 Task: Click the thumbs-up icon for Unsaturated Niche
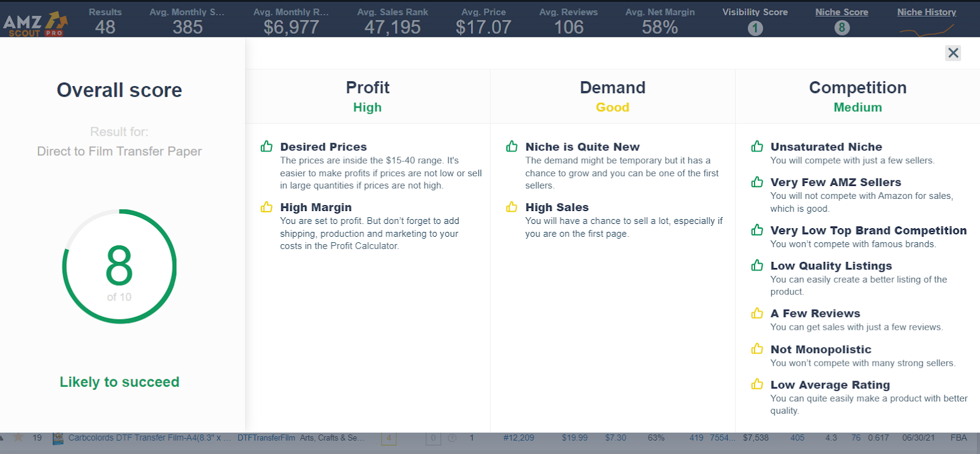pos(758,147)
